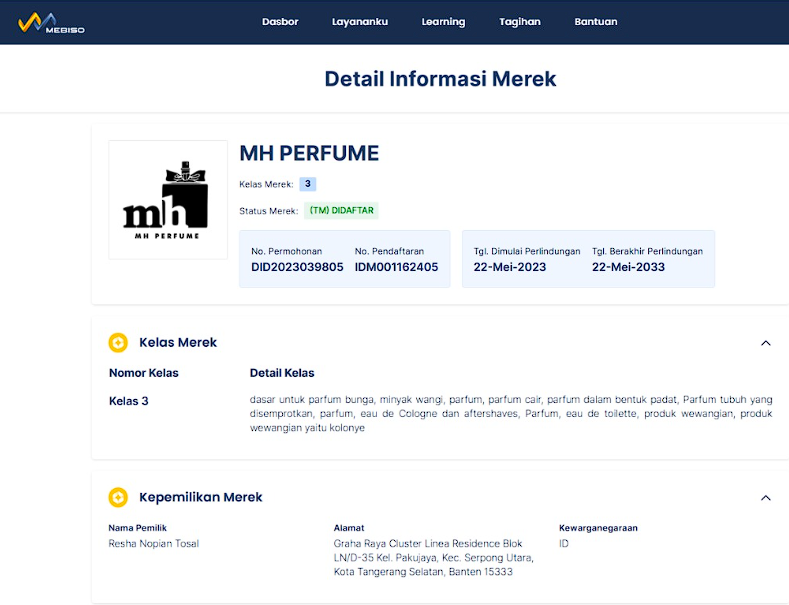The image size is (789, 605).
Task: Click the (TM) DIDAFTAR status badge
Action: click(x=341, y=210)
